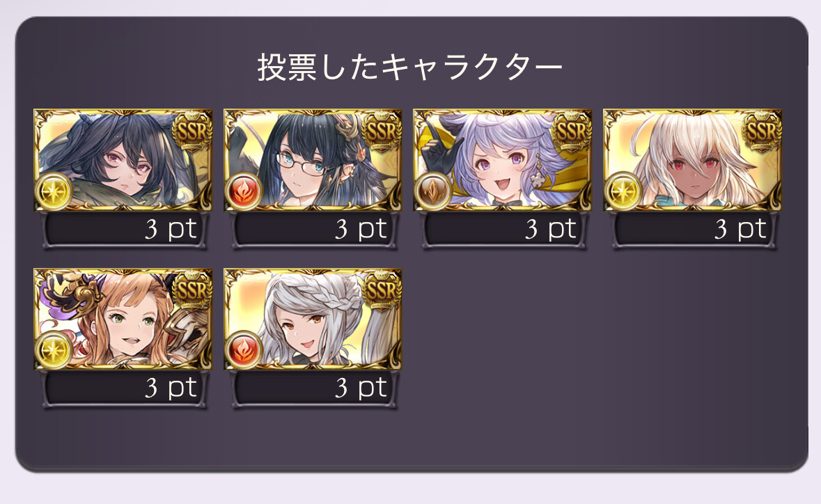This screenshot has width=821, height=504.
Task: Click SSR badge on black-haired character card
Action: tap(192, 131)
